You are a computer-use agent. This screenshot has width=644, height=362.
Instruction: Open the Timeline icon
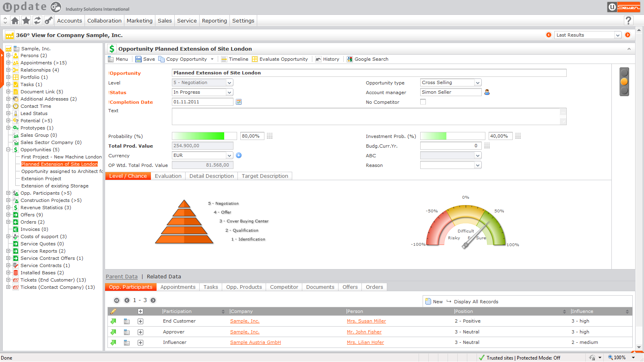(224, 59)
